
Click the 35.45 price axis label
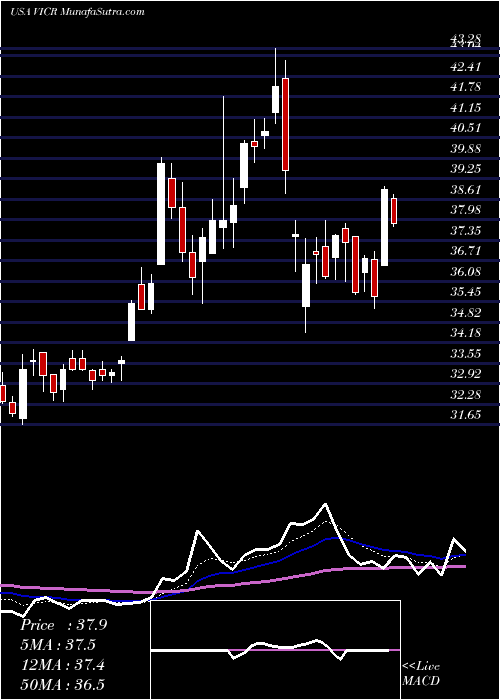point(466,292)
